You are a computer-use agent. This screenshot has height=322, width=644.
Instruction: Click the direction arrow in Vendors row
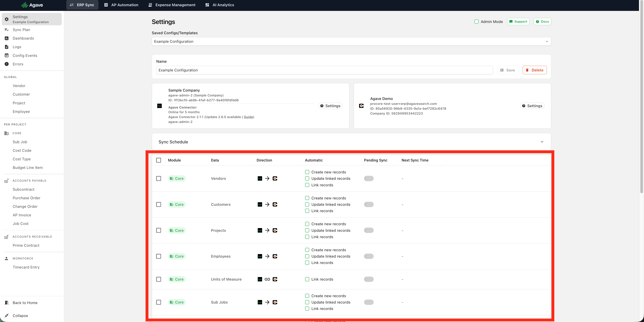click(x=267, y=178)
